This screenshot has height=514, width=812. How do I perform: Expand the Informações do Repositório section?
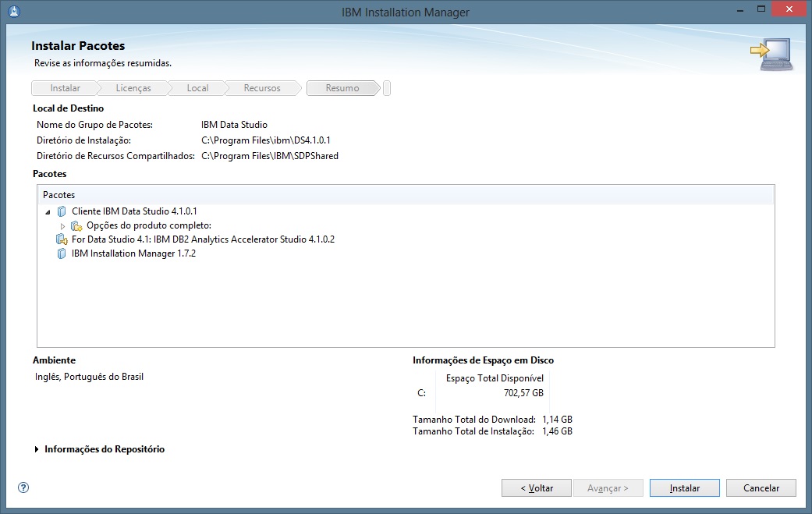point(36,449)
